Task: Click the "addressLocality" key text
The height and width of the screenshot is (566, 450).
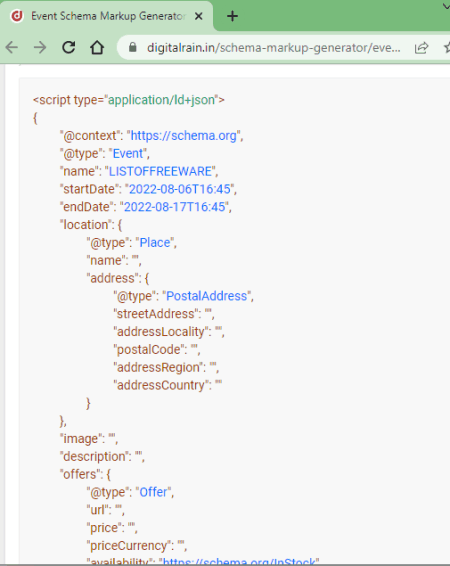Action: pyautogui.click(x=161, y=332)
